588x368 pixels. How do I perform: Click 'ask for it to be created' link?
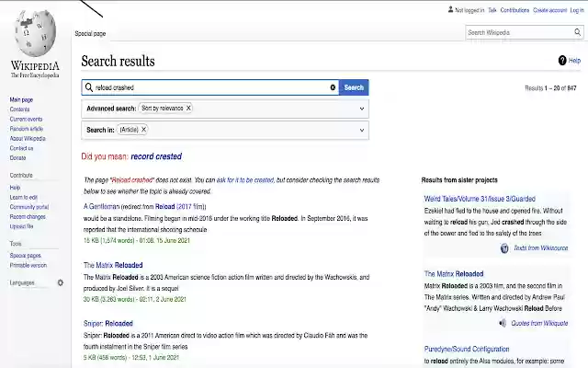(x=245, y=180)
